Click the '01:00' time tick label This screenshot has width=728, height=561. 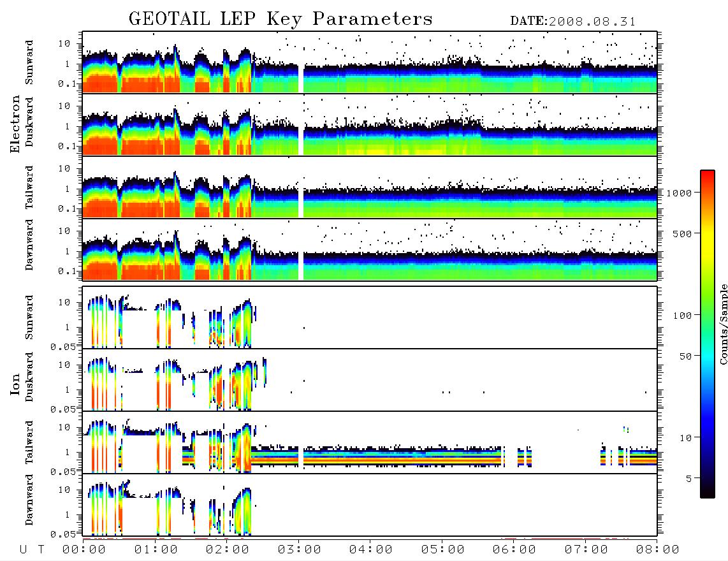(156, 550)
